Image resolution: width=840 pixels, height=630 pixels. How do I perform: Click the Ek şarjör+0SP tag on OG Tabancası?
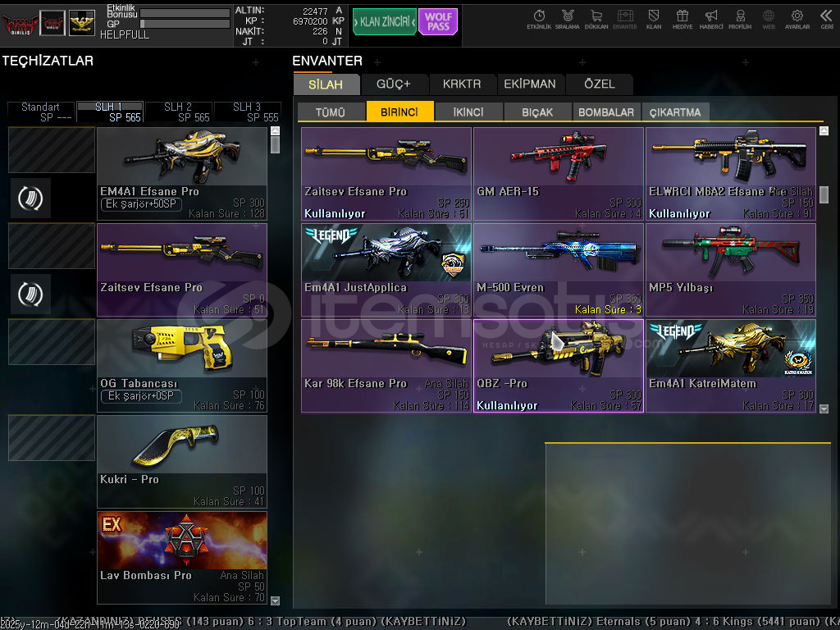141,396
